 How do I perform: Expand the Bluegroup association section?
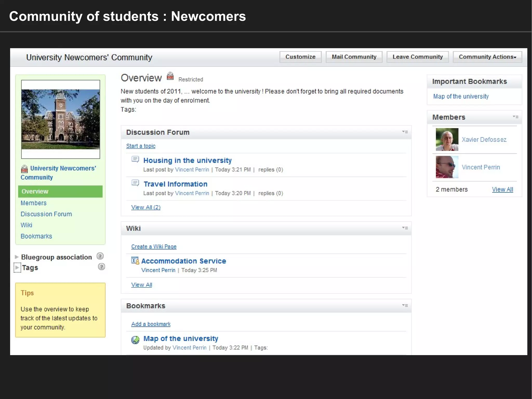point(17,257)
